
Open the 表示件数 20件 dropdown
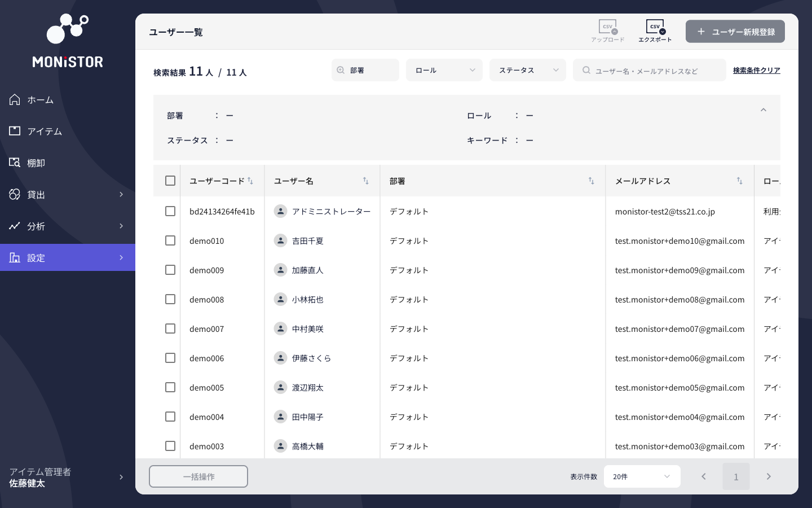642,476
